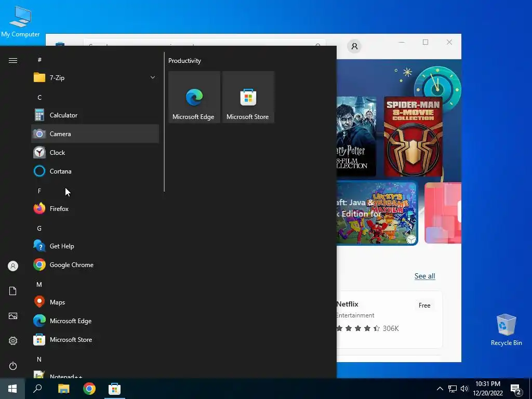Click the letter M section header
This screenshot has height=399, width=532.
click(39, 284)
